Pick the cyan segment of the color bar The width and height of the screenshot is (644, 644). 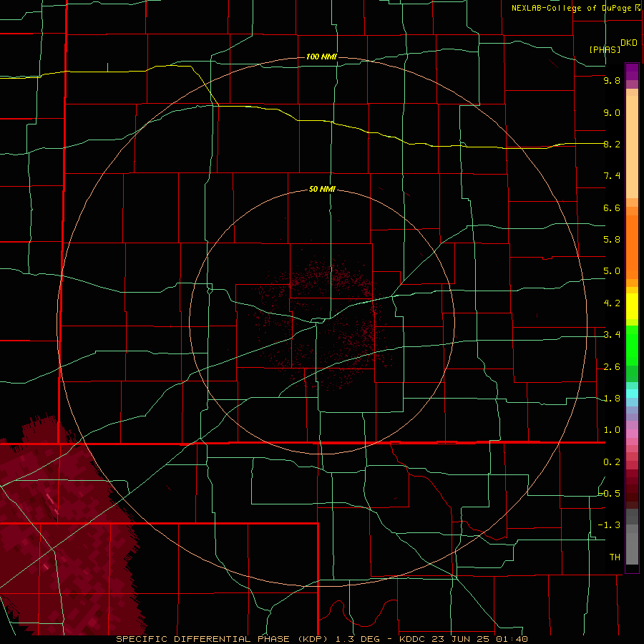point(632,394)
